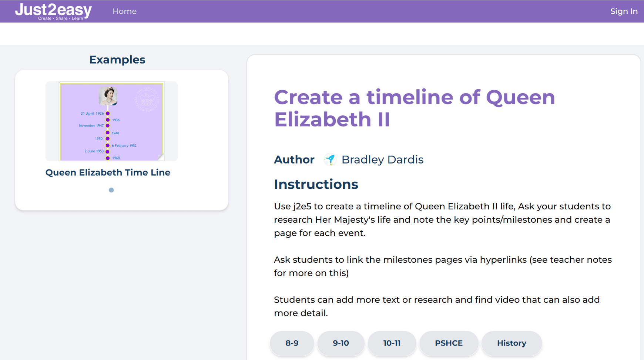The height and width of the screenshot is (360, 644).
Task: Click the Jubilee emblem watermark in the preview
Action: click(x=147, y=99)
